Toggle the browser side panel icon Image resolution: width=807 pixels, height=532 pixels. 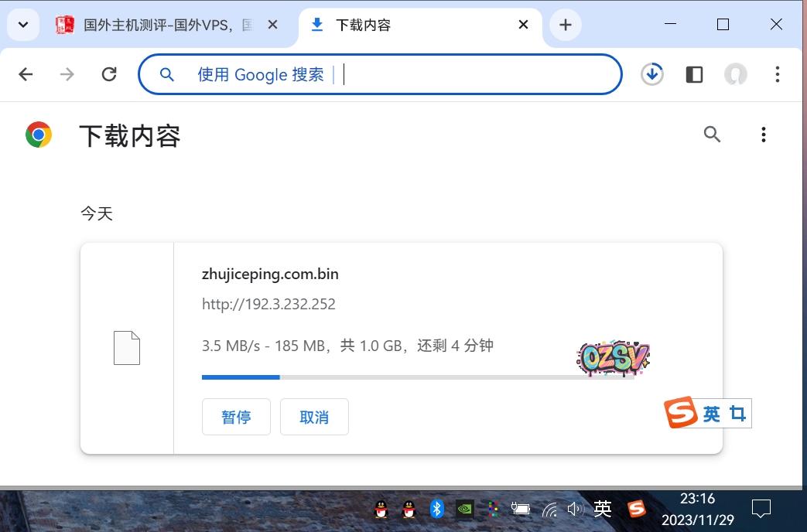click(x=694, y=74)
